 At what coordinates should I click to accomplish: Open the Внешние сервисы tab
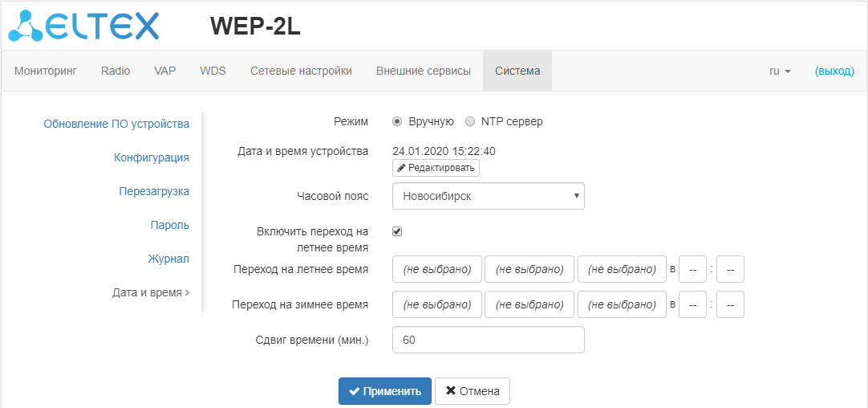click(x=424, y=71)
